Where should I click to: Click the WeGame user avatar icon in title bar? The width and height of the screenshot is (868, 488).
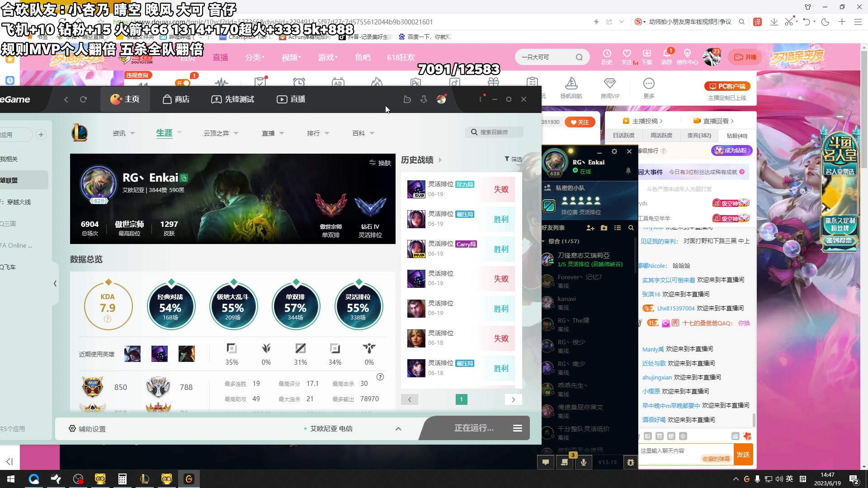click(441, 99)
